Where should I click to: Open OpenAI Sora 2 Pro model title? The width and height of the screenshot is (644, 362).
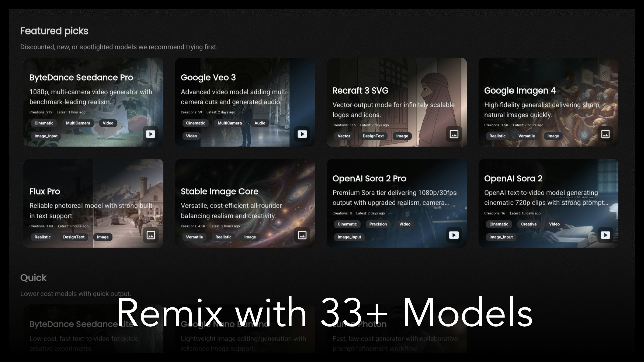[x=369, y=178]
